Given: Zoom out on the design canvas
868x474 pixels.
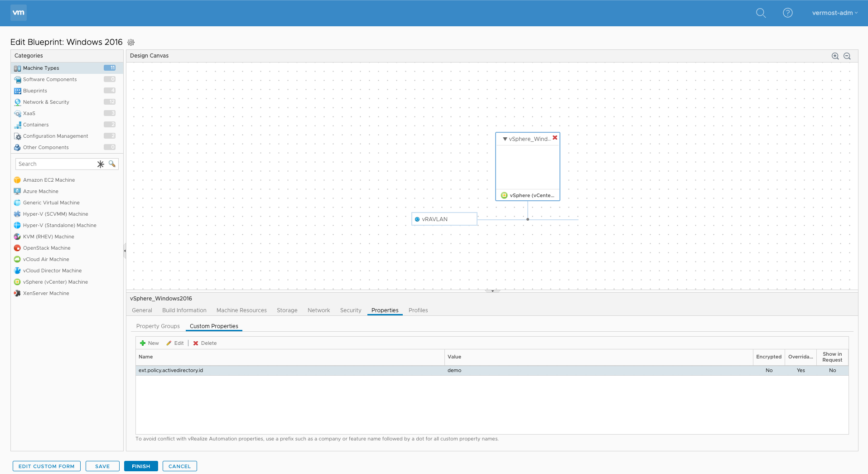Looking at the screenshot, I should click(x=847, y=56).
